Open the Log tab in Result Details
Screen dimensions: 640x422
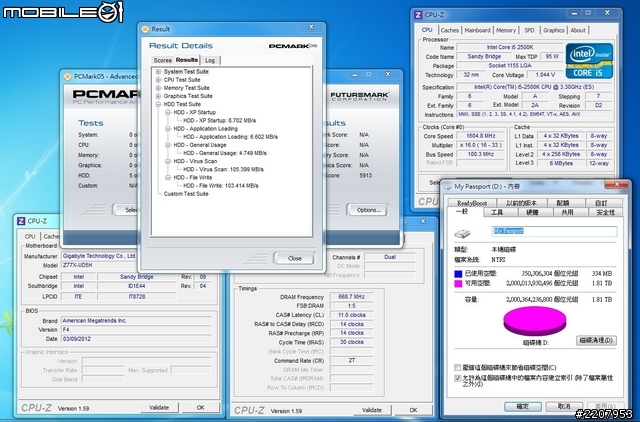click(x=210, y=60)
